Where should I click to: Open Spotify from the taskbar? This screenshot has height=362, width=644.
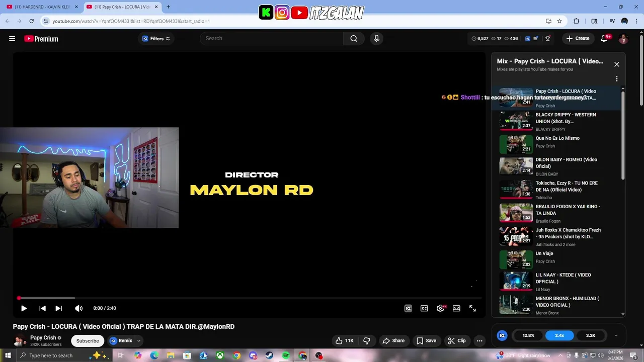pos(286,355)
